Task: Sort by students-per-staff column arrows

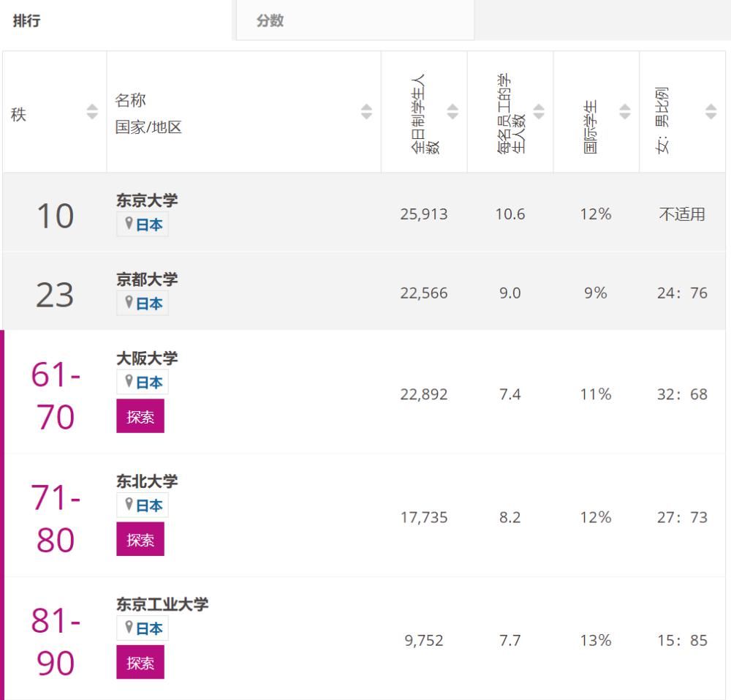Action: click(x=539, y=112)
